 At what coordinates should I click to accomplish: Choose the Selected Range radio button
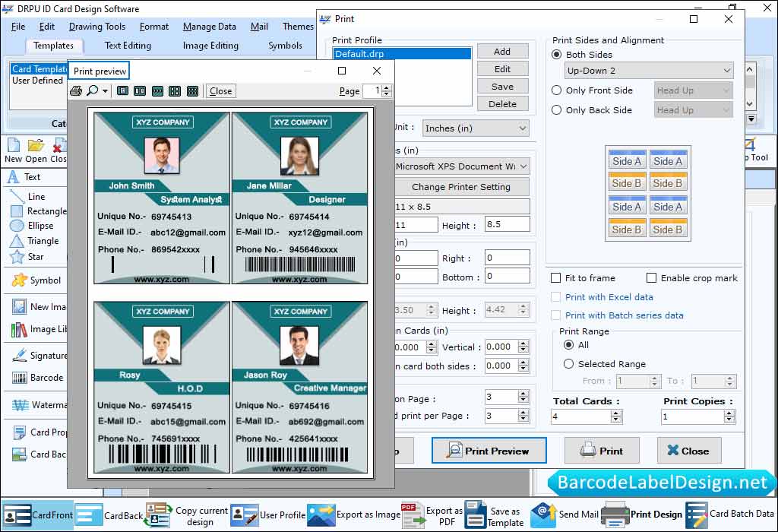[x=568, y=364]
